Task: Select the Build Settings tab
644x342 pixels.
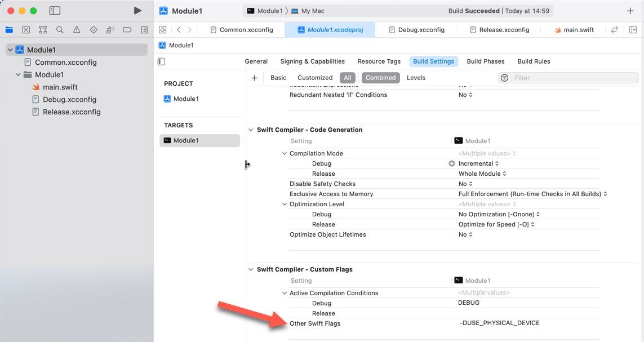Action: [433, 61]
